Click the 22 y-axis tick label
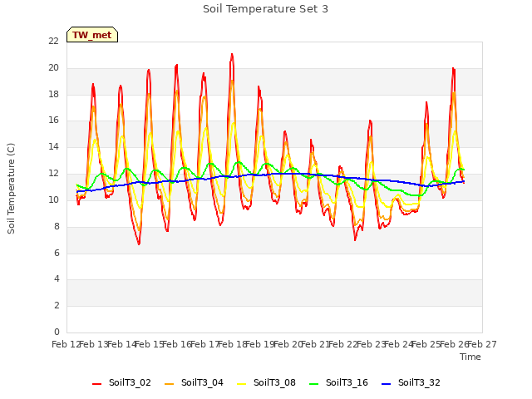This screenshot has height=399, width=532. tap(53, 41)
